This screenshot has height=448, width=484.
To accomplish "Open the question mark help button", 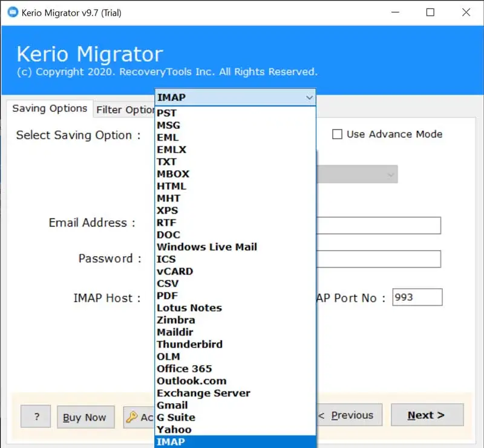I will click(x=36, y=416).
